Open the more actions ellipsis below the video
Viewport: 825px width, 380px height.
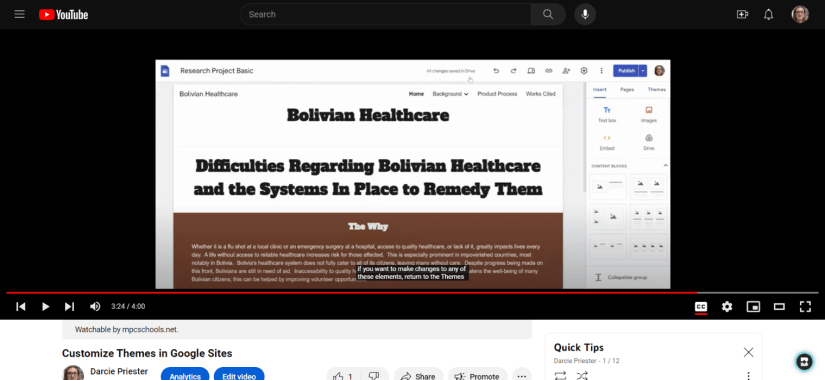(x=521, y=375)
